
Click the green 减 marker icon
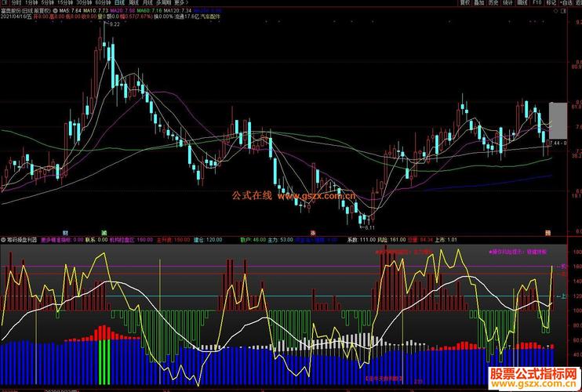[x=104, y=233]
